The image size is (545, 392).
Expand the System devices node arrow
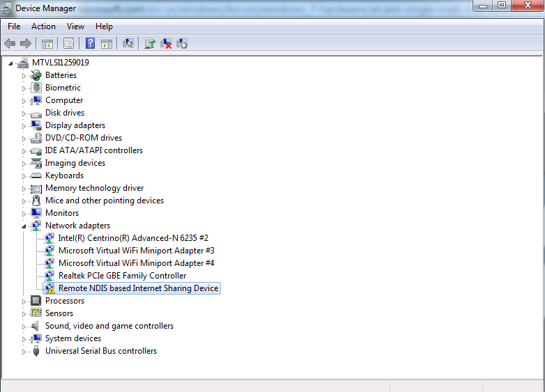click(24, 339)
